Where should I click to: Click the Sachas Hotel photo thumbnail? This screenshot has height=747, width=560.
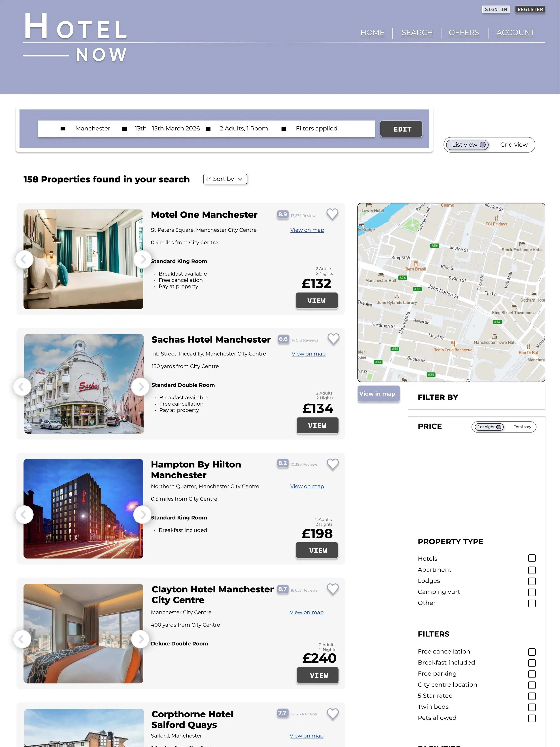[84, 384]
